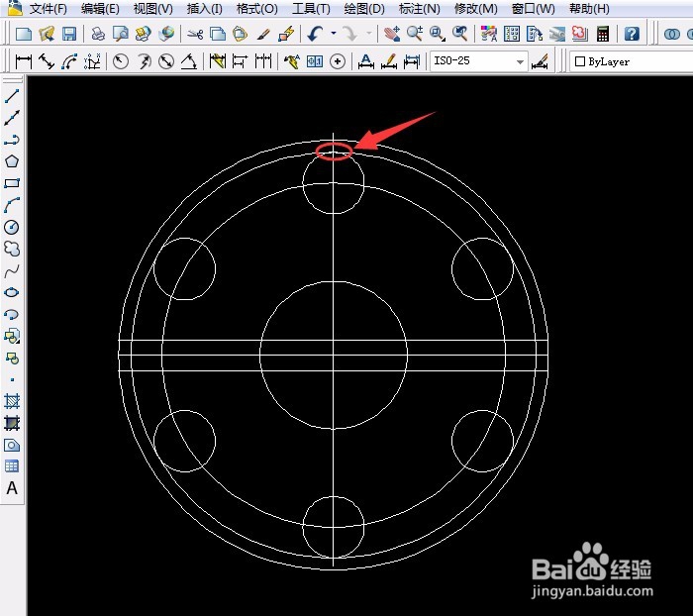Expand the Undo history dropdown arrow
Screen dimensions: 693x616
[x=334, y=33]
